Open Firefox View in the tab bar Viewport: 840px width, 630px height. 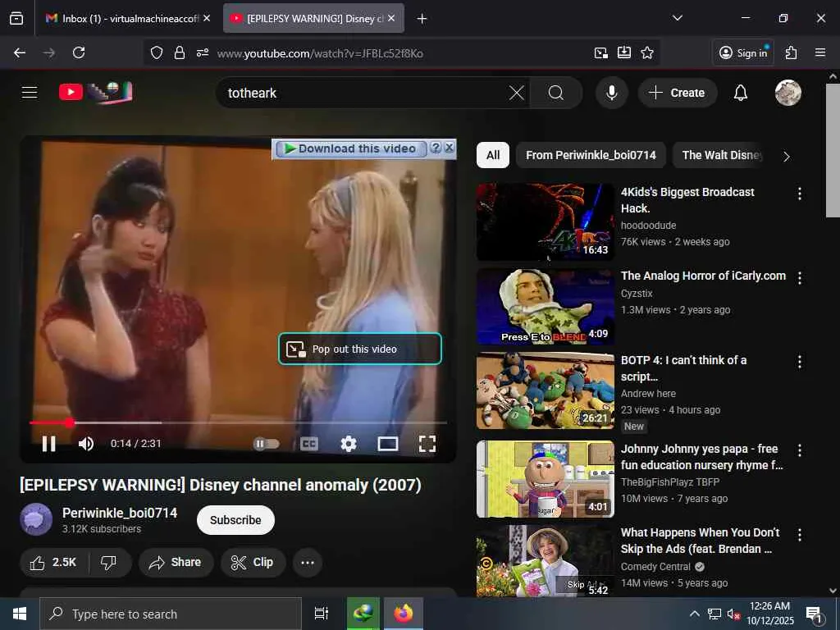tap(16, 18)
